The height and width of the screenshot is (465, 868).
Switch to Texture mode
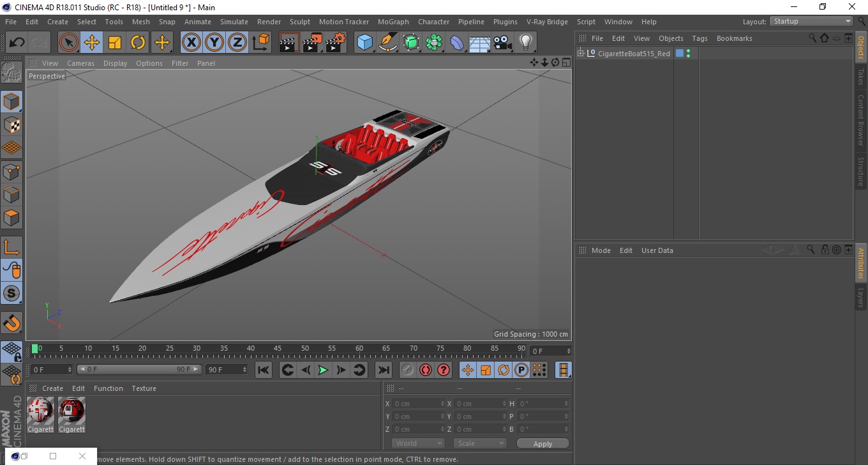(11, 125)
